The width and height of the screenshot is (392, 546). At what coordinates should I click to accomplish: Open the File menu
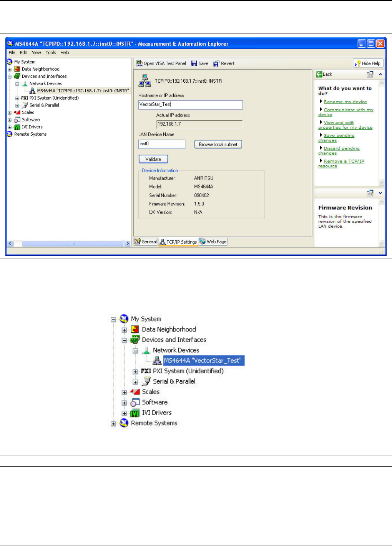pos(12,53)
